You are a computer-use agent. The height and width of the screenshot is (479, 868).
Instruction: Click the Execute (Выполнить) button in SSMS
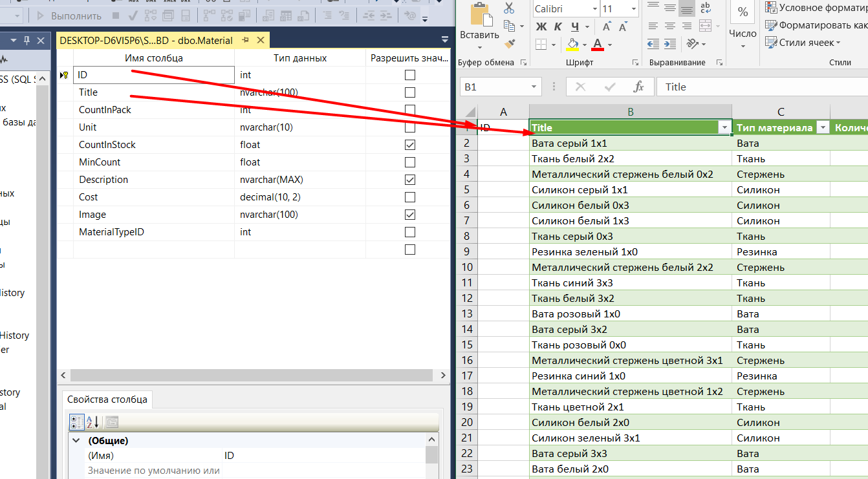pyautogui.click(x=69, y=16)
